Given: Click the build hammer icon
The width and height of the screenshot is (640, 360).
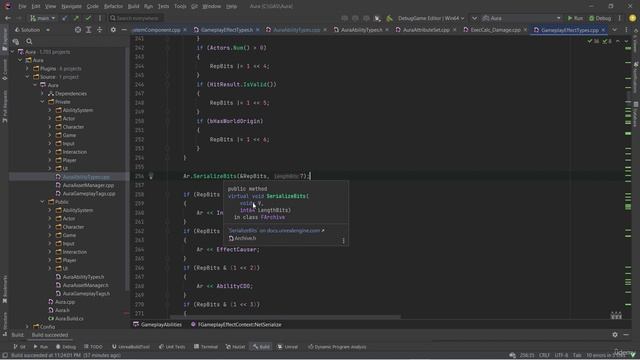Looking at the screenshot, I should click(389, 18).
